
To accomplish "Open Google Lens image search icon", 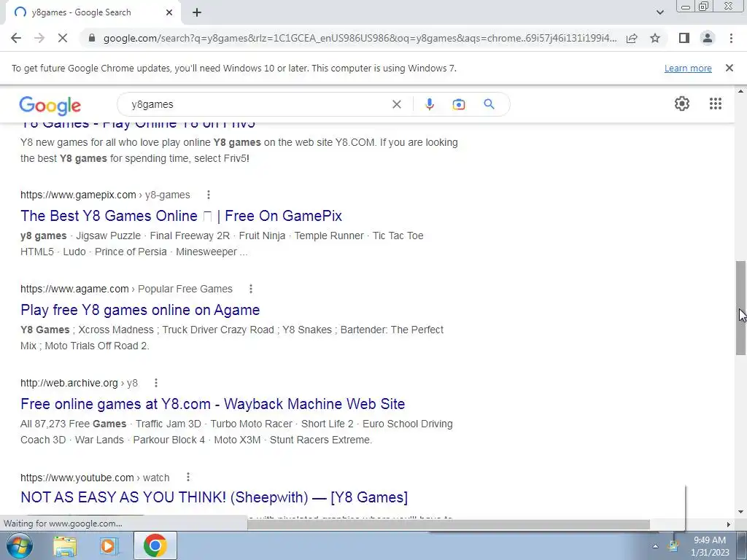I will pos(458,104).
